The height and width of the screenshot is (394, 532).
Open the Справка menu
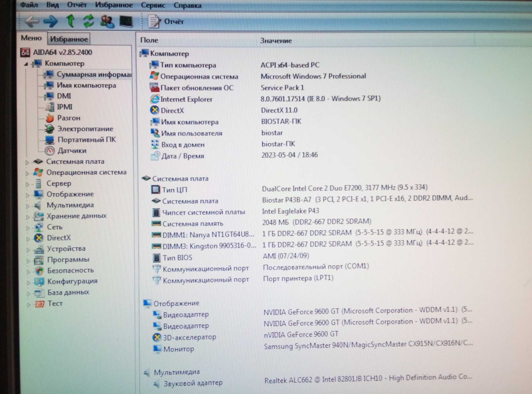pyautogui.click(x=188, y=5)
